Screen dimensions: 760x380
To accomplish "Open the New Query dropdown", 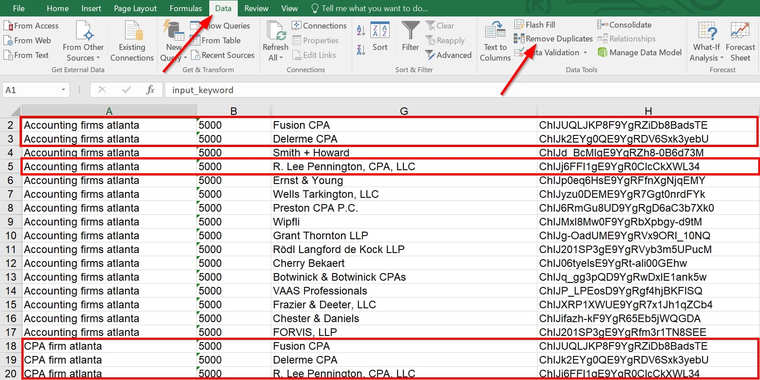I will (x=174, y=41).
